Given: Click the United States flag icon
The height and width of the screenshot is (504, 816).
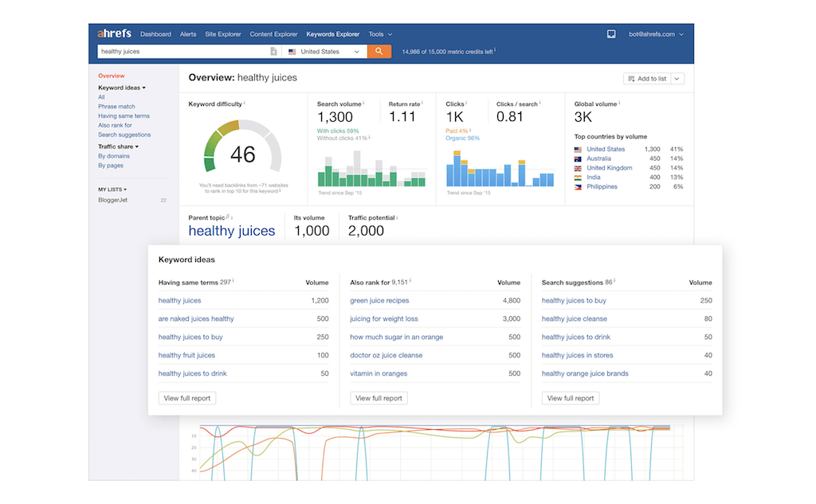Looking at the screenshot, I should (x=292, y=50).
